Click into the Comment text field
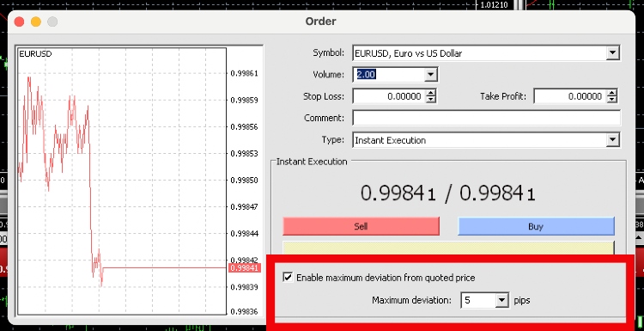The width and height of the screenshot is (644, 331). coord(486,119)
